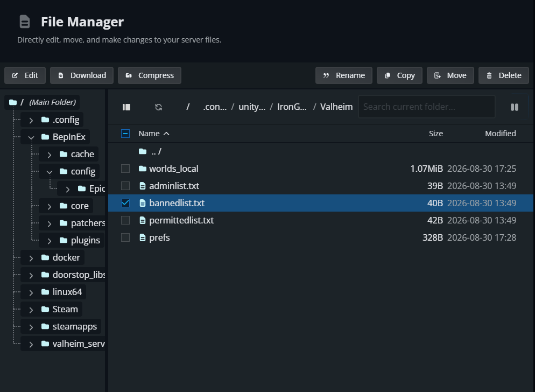Click the Main Folder root icon
This screenshot has width=535, height=392.
click(x=13, y=102)
